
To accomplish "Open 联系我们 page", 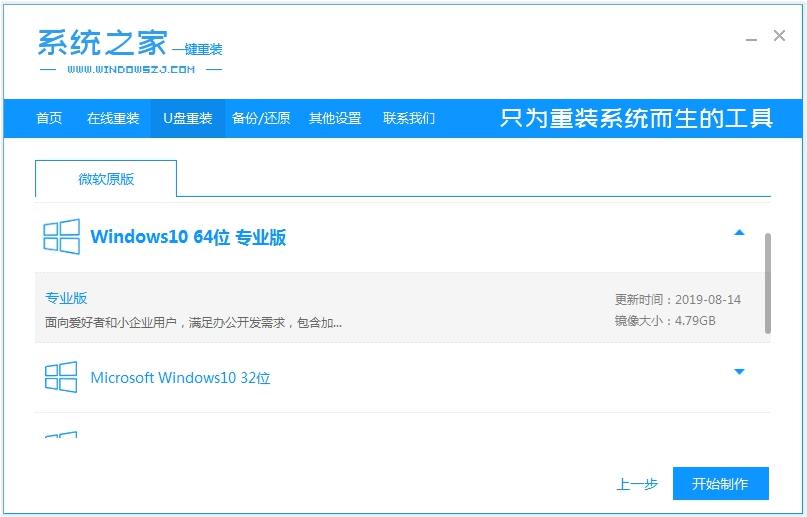I will pos(409,118).
